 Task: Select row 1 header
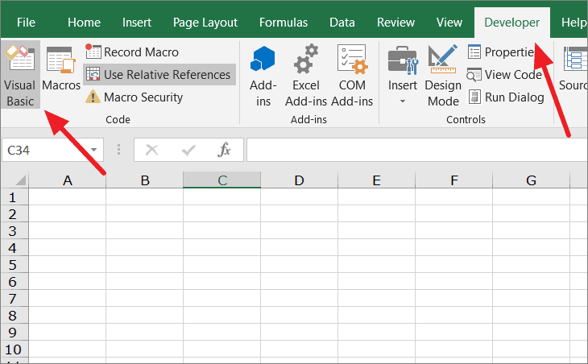[14, 196]
